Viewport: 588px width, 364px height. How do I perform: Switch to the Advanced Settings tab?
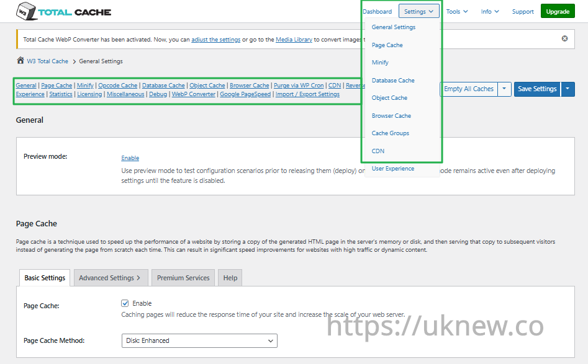click(110, 278)
